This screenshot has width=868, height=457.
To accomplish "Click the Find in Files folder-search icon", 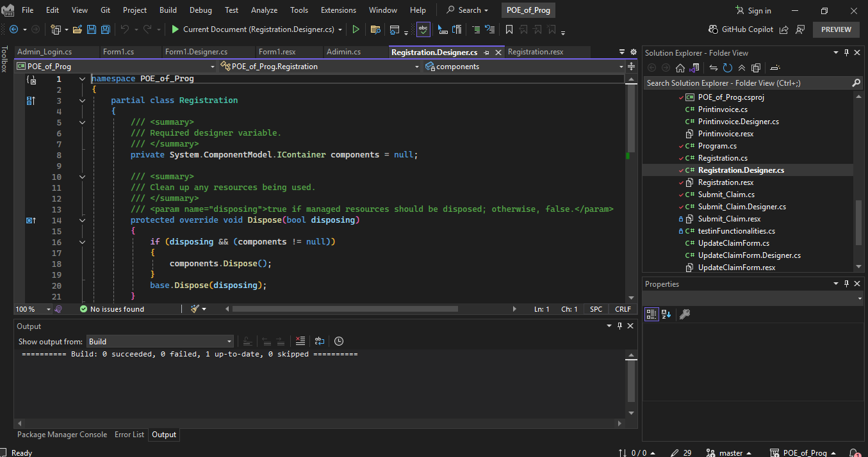I will (376, 29).
